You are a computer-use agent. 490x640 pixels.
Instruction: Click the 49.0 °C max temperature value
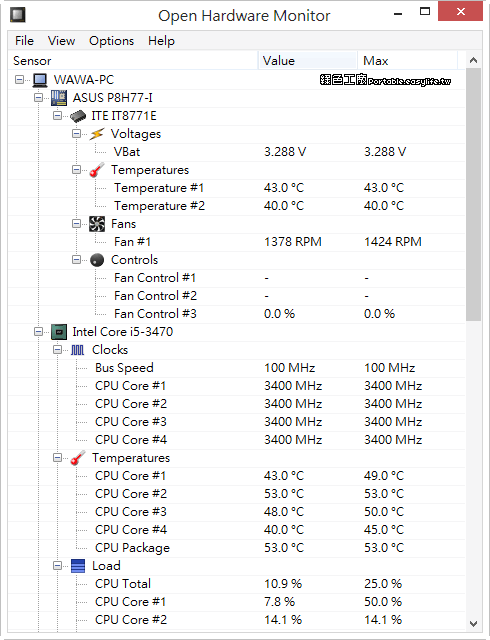(x=384, y=476)
